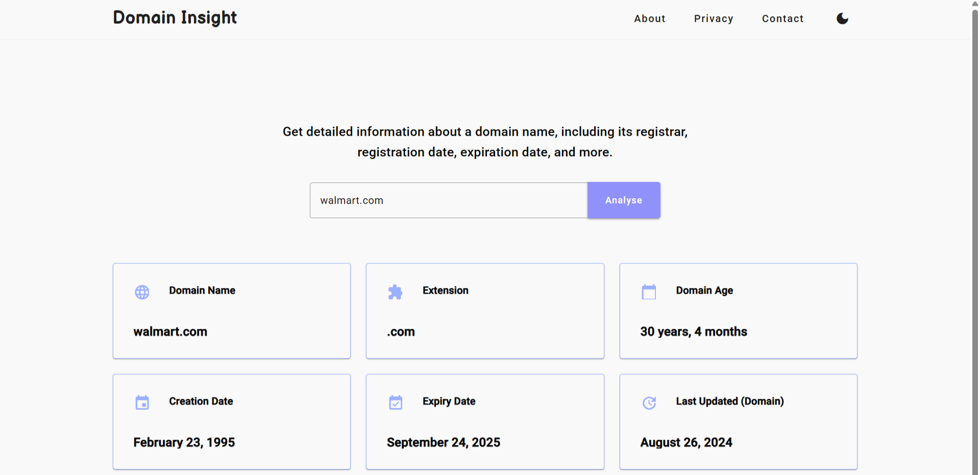The height and width of the screenshot is (475, 980).
Task: Select the August 26, 2024 value
Action: pos(687,443)
